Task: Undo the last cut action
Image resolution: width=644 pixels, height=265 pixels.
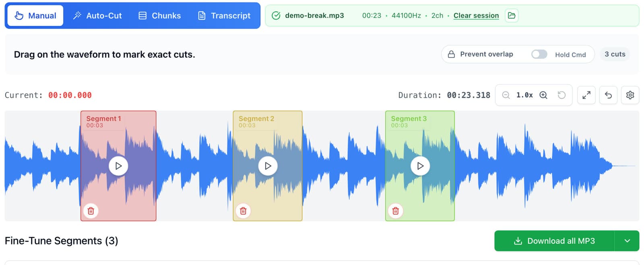Action: coord(608,95)
